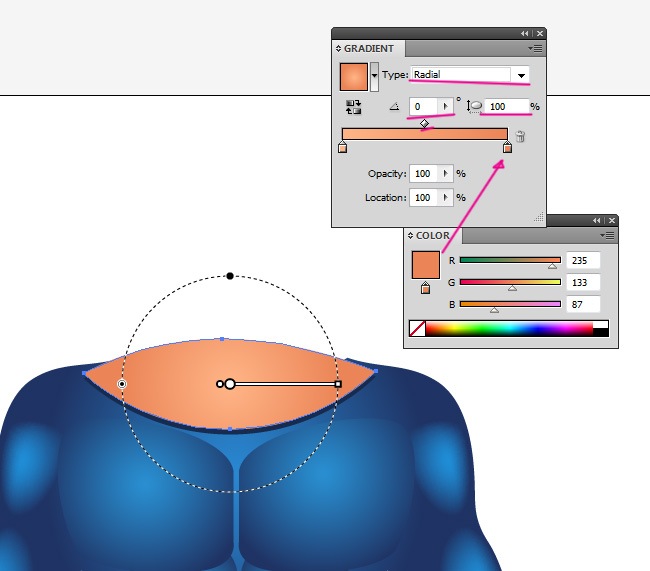
Task: Click the aspect ratio icon
Action: pyautogui.click(x=474, y=107)
